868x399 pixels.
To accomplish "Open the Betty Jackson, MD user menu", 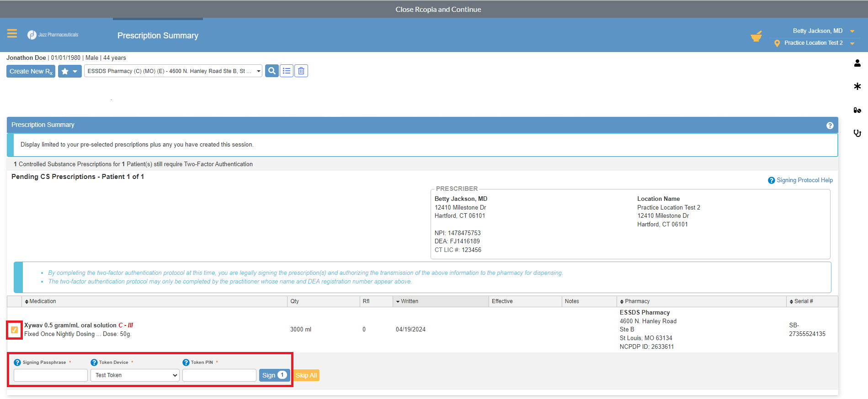I will [823, 31].
